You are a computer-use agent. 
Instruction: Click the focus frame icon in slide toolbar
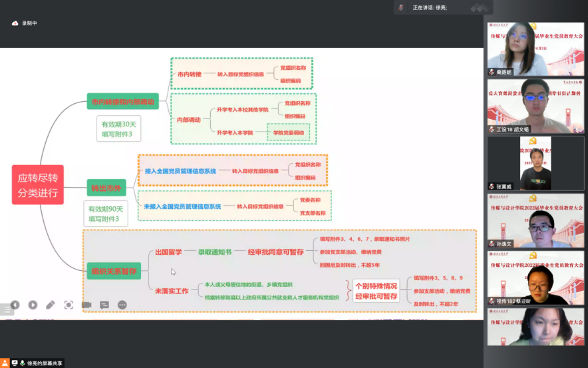[x=69, y=305]
